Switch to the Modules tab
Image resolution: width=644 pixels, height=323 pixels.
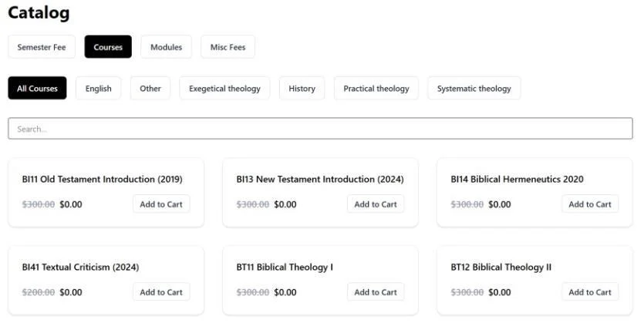166,47
